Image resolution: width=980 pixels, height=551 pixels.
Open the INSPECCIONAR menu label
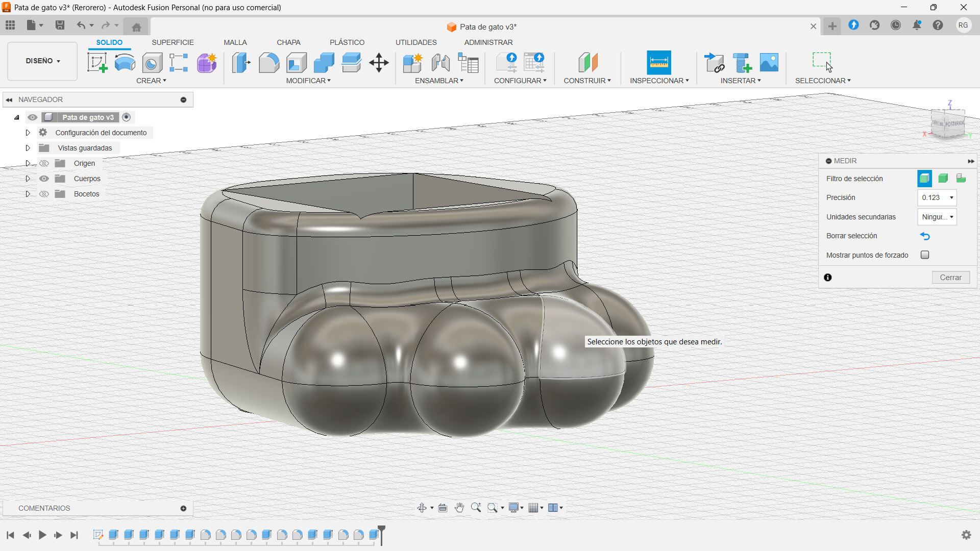tap(659, 81)
